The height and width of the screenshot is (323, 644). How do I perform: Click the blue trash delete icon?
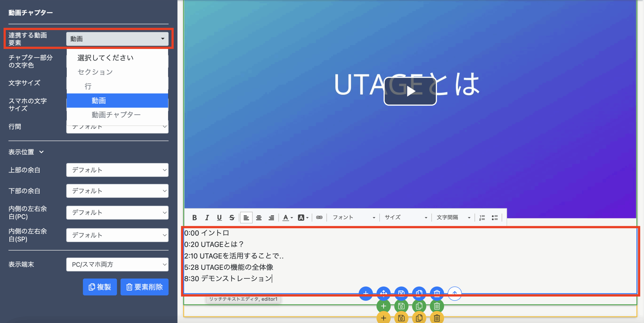(x=437, y=293)
